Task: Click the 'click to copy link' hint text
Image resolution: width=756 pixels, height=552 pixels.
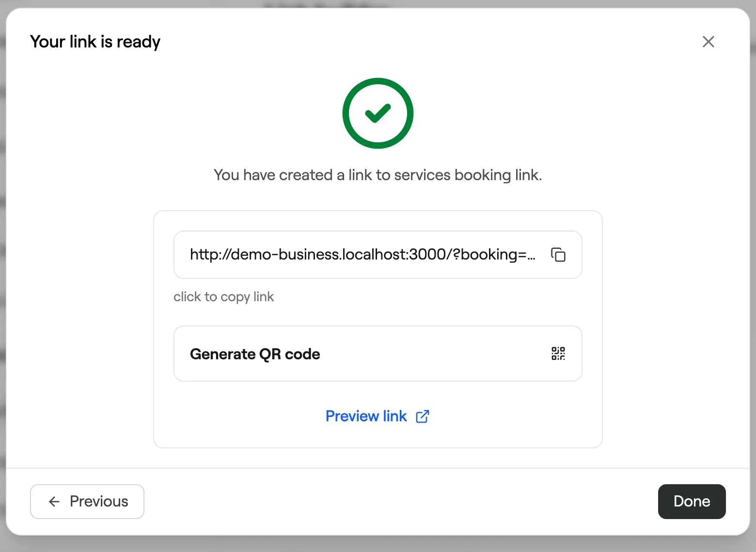Action: [x=224, y=297]
